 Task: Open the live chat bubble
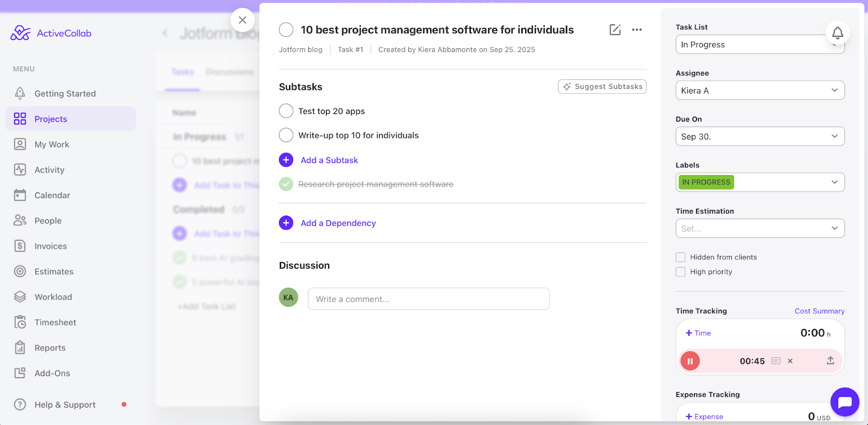845,402
